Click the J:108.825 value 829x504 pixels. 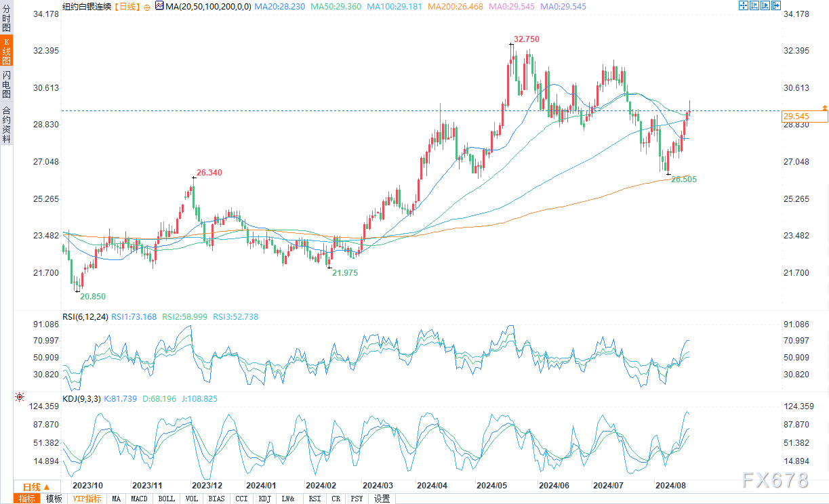201,399
